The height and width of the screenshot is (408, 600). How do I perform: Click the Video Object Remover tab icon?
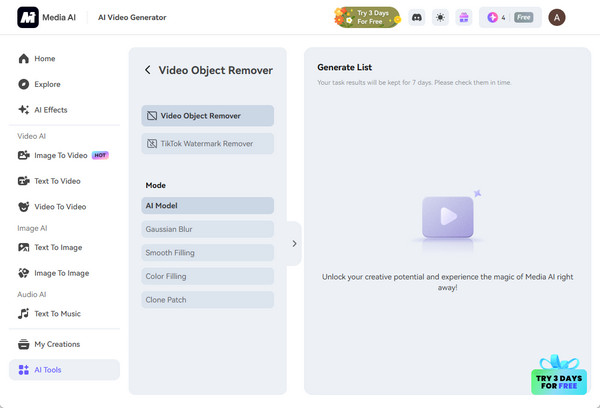coord(152,116)
